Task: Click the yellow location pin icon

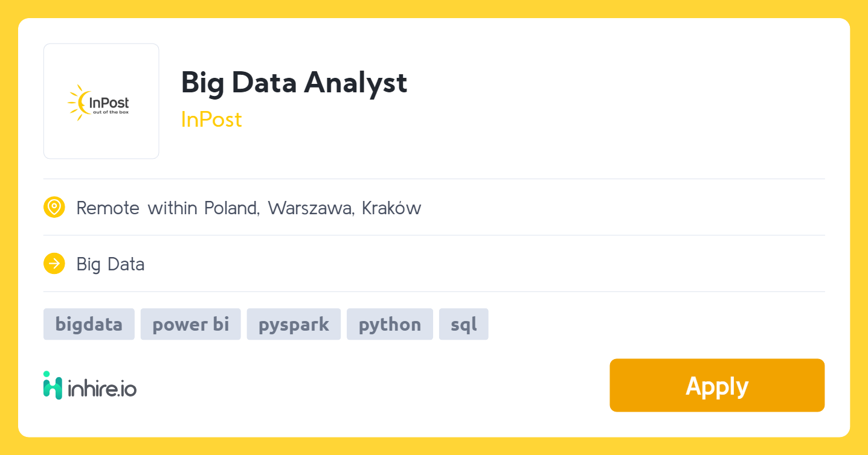Action: tap(54, 208)
